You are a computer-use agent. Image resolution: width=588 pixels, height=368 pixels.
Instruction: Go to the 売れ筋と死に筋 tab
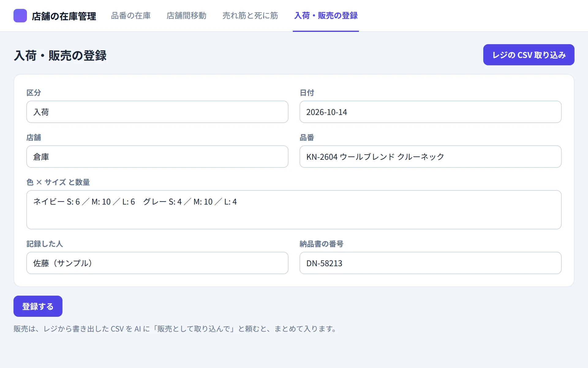click(x=250, y=16)
